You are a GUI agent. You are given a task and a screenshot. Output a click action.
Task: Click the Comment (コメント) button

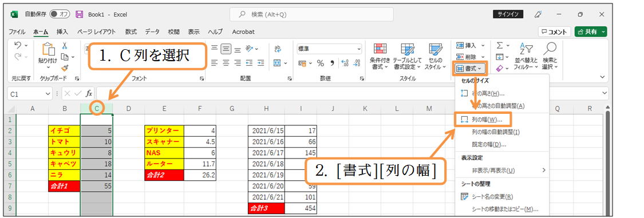coord(555,31)
